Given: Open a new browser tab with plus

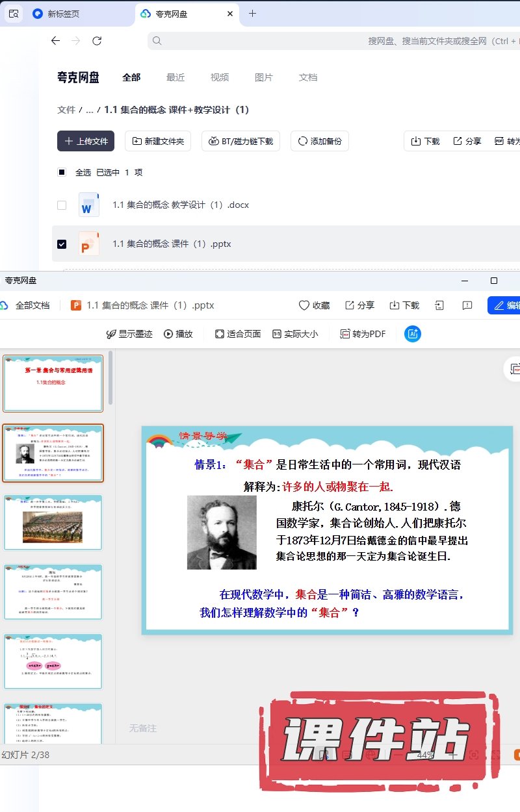Looking at the screenshot, I should point(252,14).
